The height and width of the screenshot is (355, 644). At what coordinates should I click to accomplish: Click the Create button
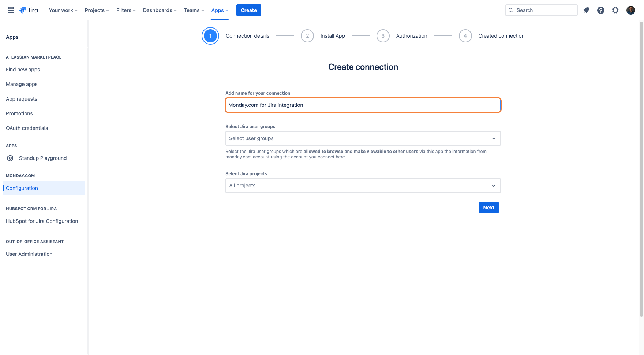pyautogui.click(x=249, y=10)
